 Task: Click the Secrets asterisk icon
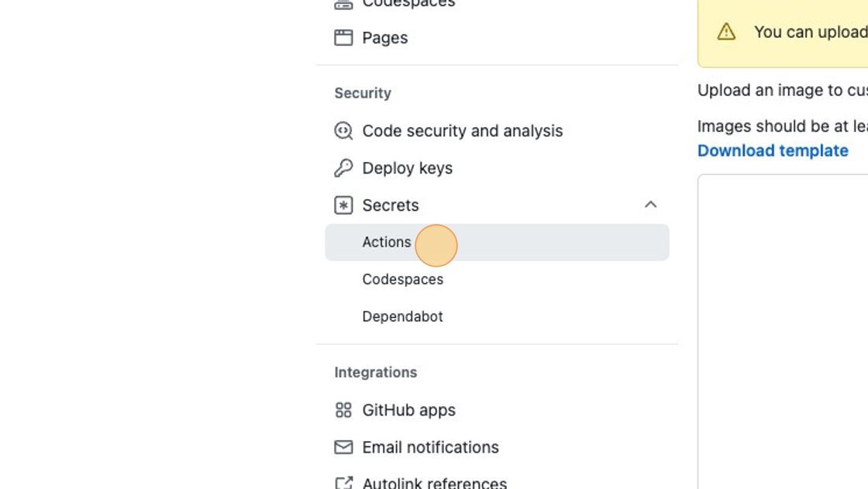tap(343, 205)
